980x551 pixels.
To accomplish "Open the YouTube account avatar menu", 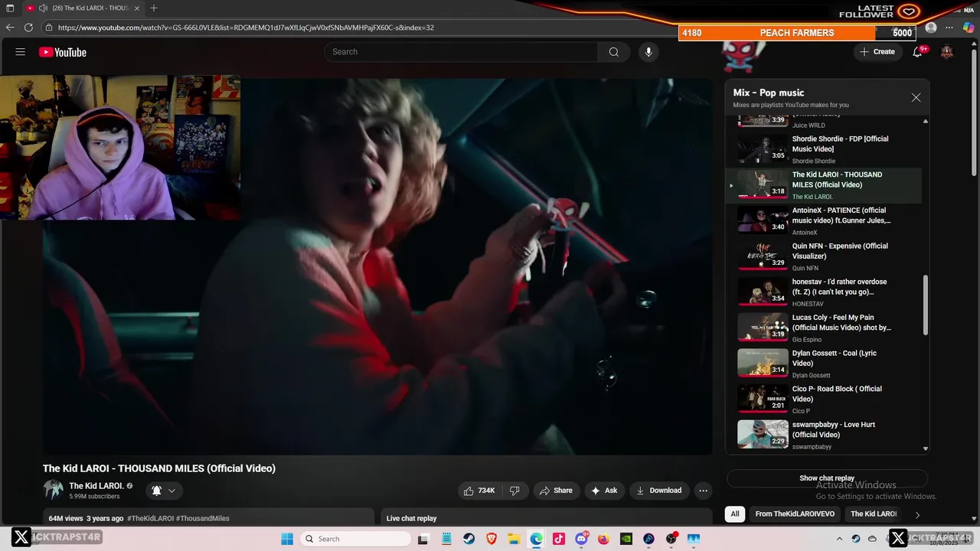I will 947,52.
